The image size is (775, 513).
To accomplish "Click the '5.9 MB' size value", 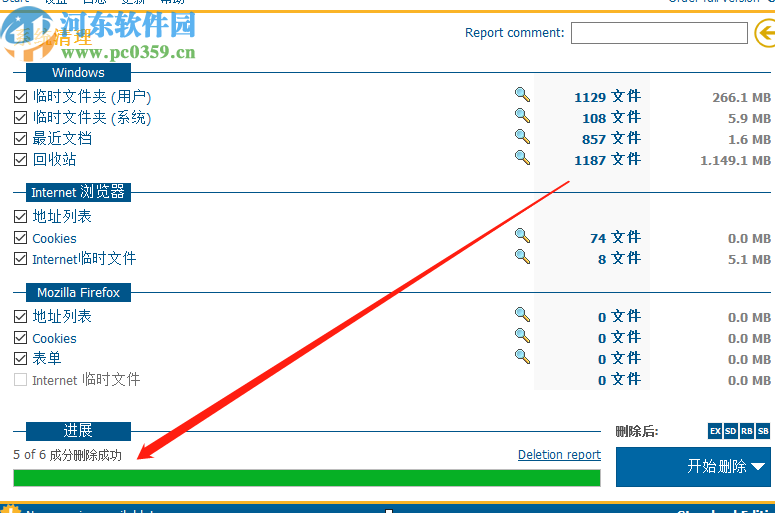I will click(x=749, y=119).
